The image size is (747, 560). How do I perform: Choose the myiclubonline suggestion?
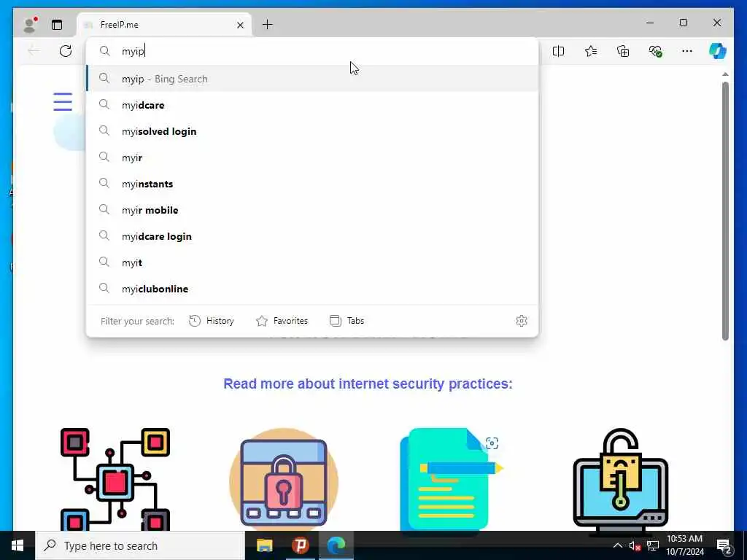pos(312,288)
